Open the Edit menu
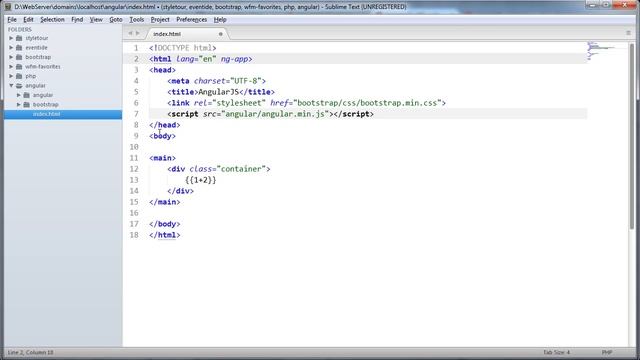This screenshot has height=360, width=640. click(28, 20)
